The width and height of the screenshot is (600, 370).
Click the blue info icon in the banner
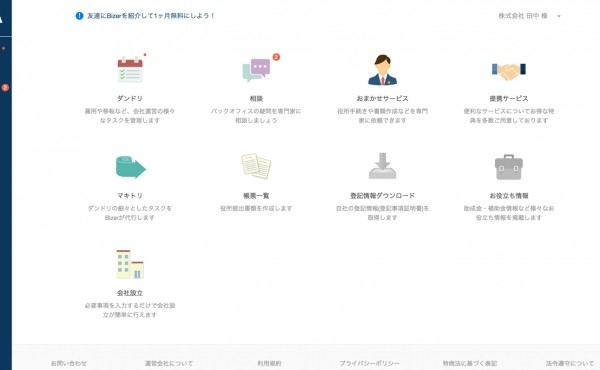coord(79,16)
